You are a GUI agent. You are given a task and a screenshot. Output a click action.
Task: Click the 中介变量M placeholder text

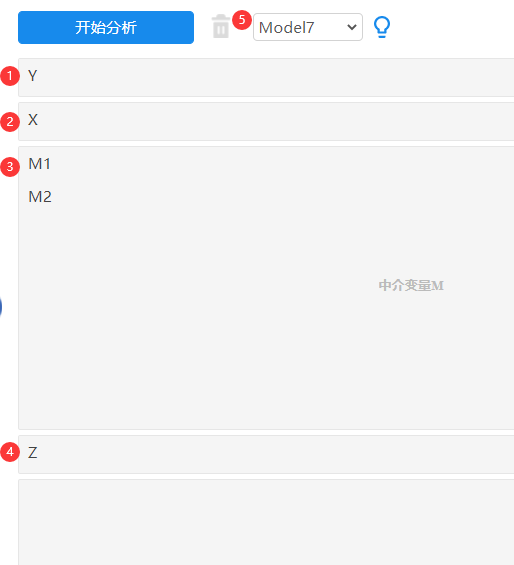tap(411, 285)
